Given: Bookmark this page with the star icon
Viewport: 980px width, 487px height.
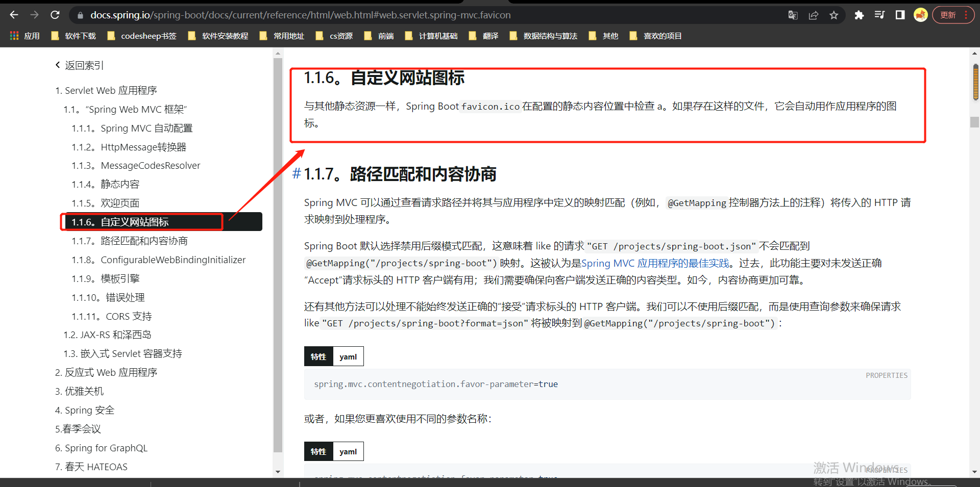Looking at the screenshot, I should point(834,15).
